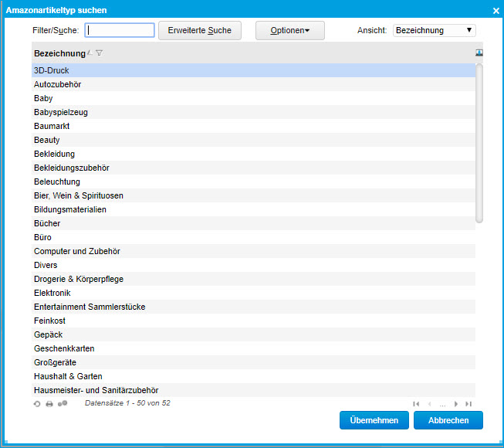Select the Computer und Zubehör row
504x448 pixels.
point(253,251)
